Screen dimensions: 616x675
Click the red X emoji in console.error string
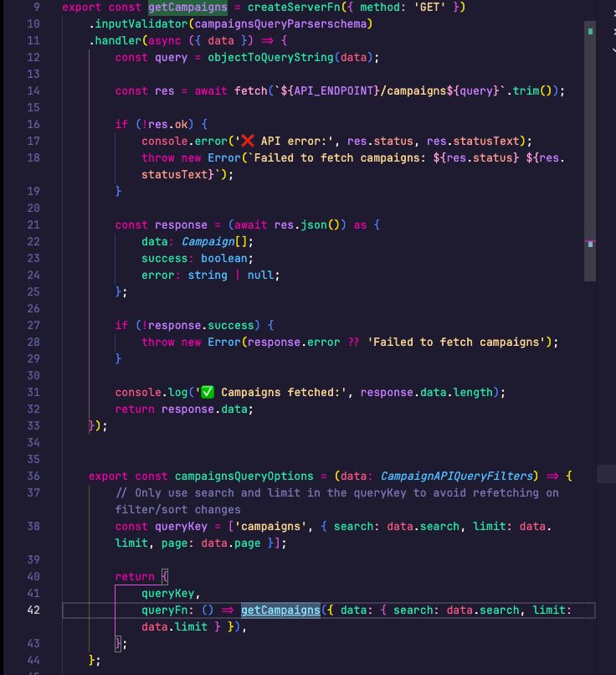(x=248, y=141)
